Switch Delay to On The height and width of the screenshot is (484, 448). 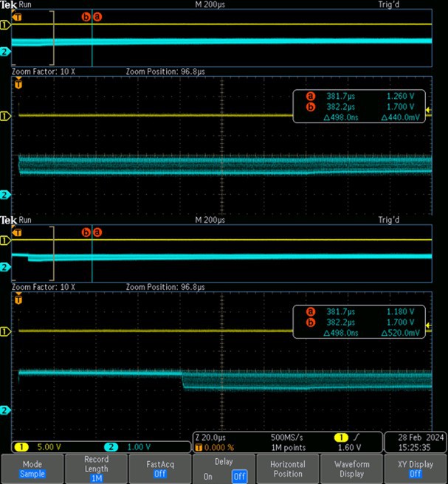point(209,477)
